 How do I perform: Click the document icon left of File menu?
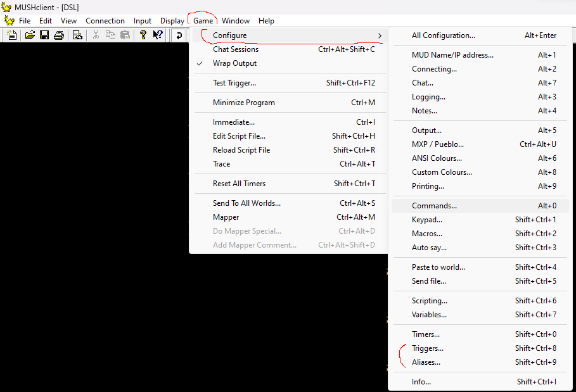coord(9,20)
